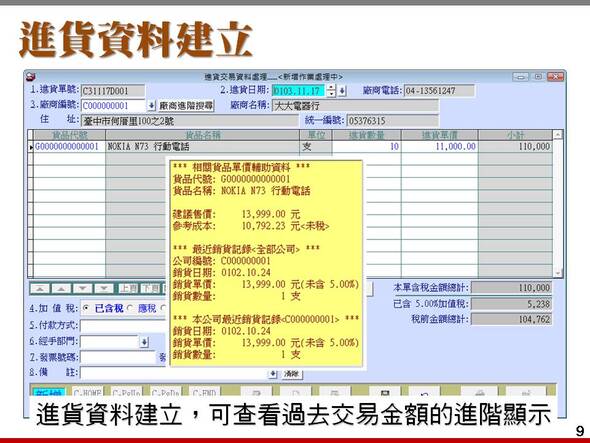Increase the 進貨日期 date with the spinner up arrow
590x443 pixels.
coord(331,87)
